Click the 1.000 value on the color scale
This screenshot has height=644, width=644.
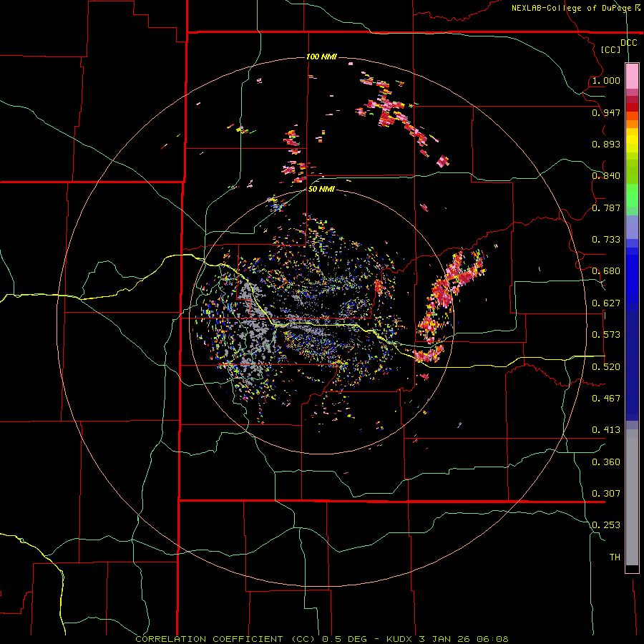pos(606,80)
